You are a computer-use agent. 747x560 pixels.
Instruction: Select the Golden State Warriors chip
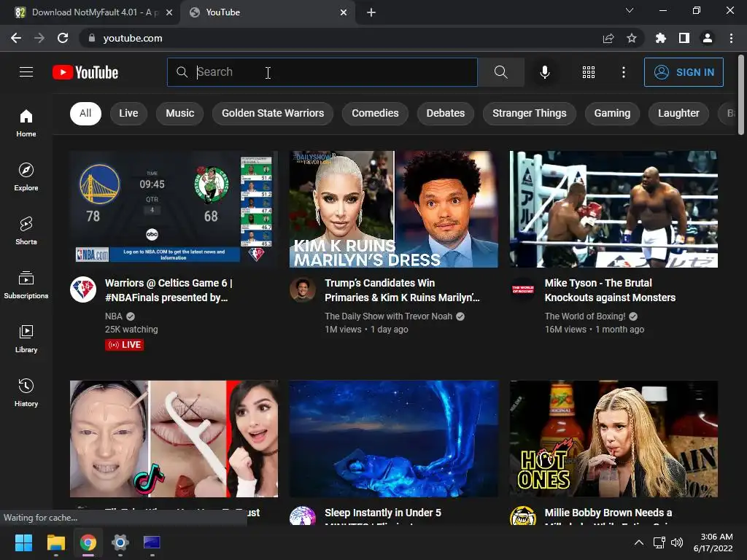tap(273, 113)
